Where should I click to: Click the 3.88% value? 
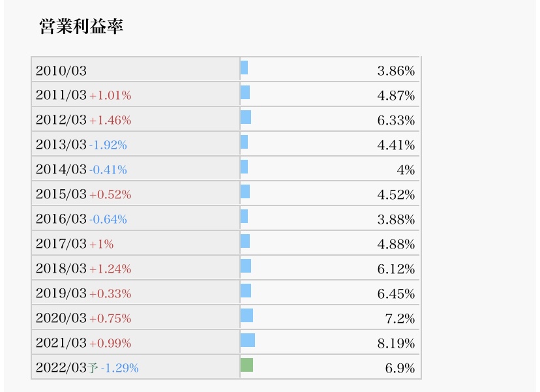pos(396,219)
